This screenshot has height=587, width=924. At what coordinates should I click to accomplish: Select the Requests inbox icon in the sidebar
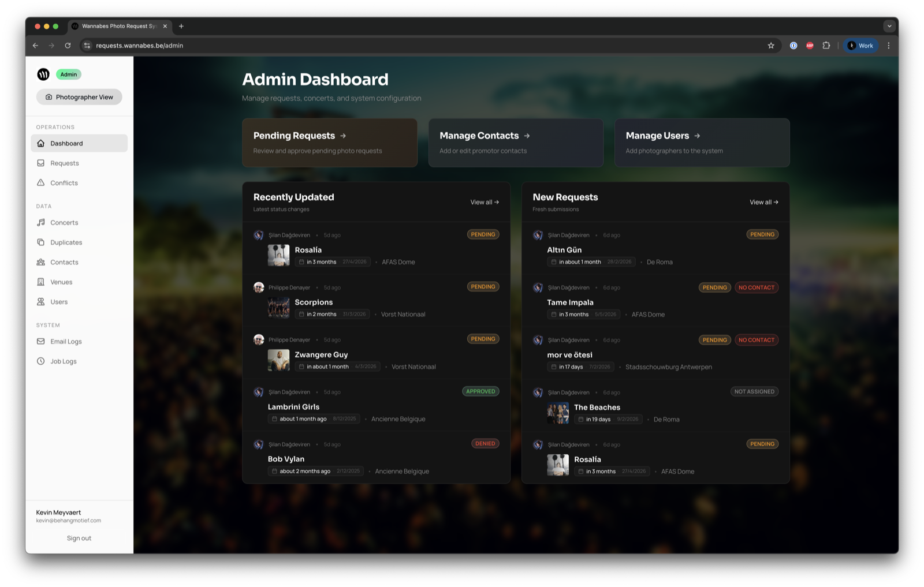click(x=40, y=163)
